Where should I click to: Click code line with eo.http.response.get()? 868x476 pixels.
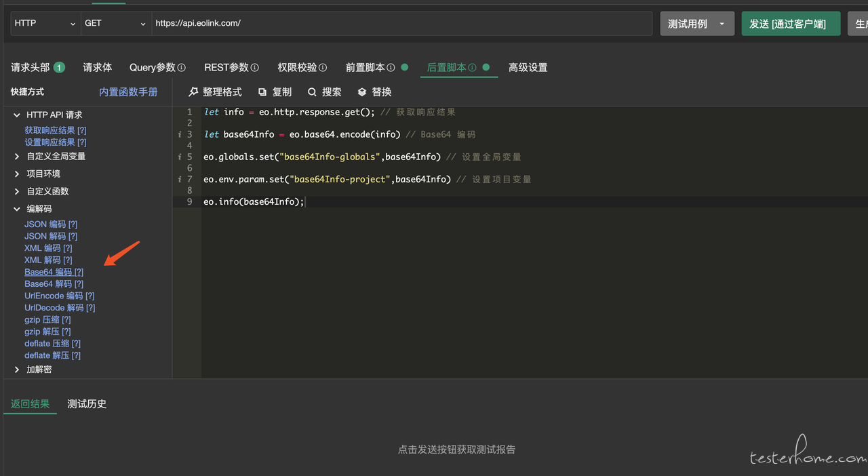(330, 112)
